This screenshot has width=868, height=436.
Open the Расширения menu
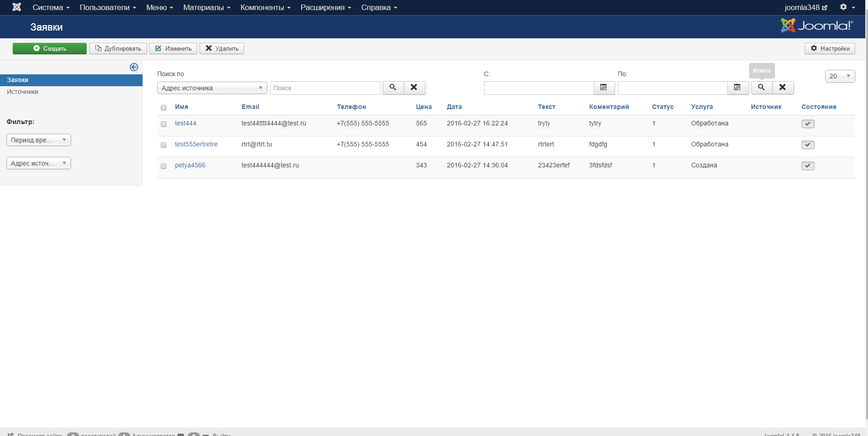point(325,7)
